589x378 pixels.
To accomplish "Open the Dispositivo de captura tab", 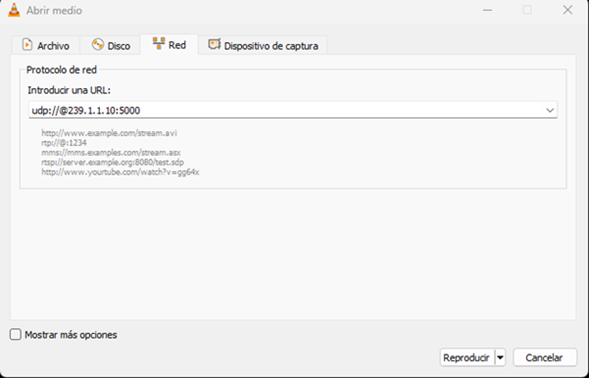I will [x=263, y=45].
